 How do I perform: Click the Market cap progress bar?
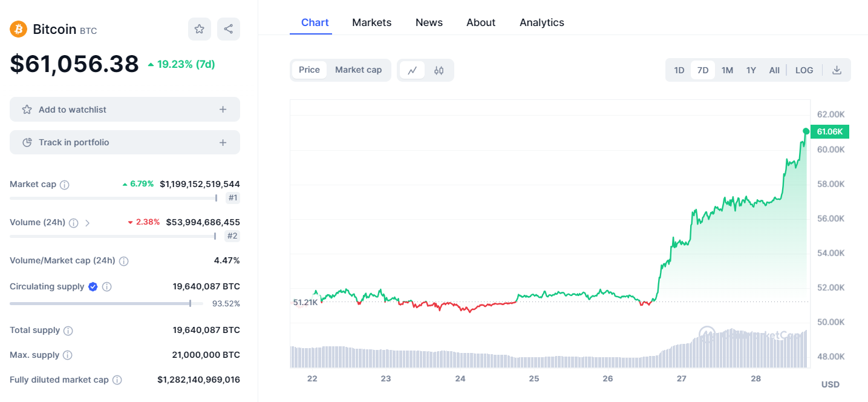click(114, 198)
